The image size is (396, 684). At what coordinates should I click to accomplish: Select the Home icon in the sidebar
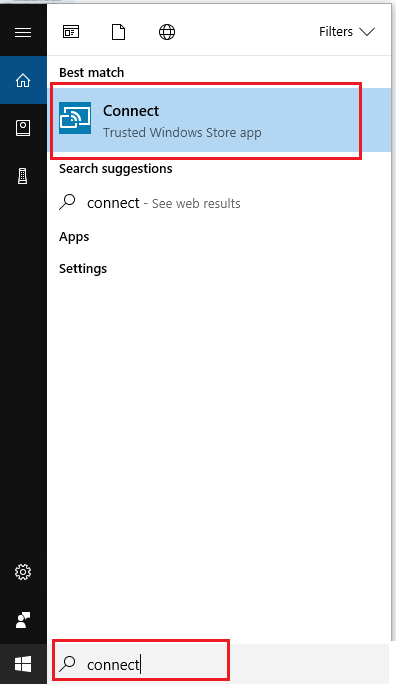point(23,80)
